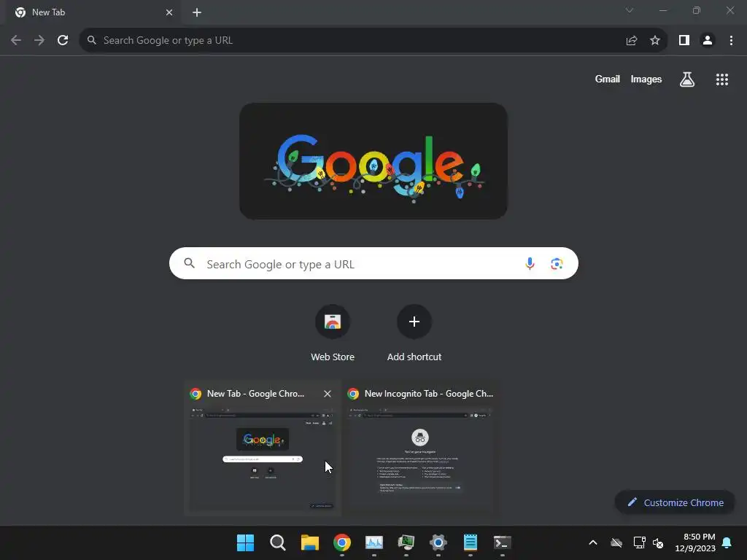This screenshot has width=747, height=560.
Task: Open Gmail link
Action: [607, 79]
